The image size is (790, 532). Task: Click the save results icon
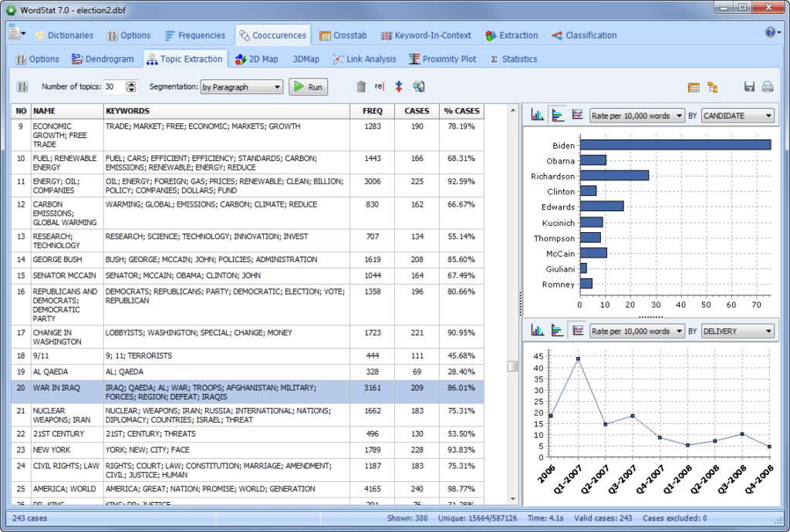[x=748, y=87]
